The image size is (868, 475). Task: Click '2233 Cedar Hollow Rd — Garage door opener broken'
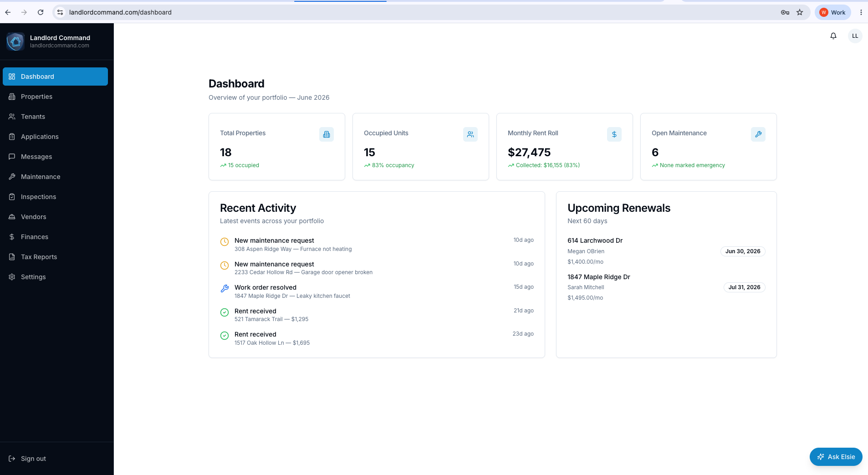(303, 272)
